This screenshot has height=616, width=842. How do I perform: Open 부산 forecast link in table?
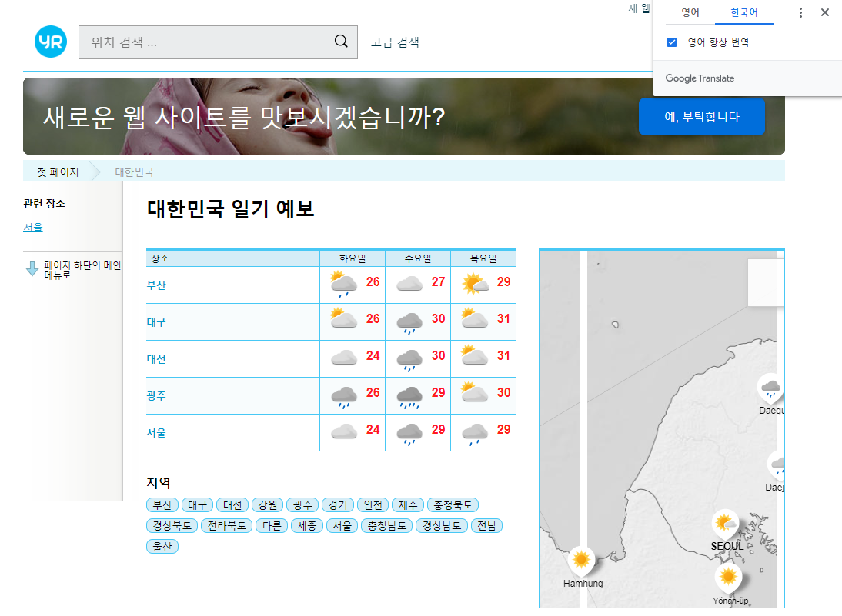coord(156,285)
